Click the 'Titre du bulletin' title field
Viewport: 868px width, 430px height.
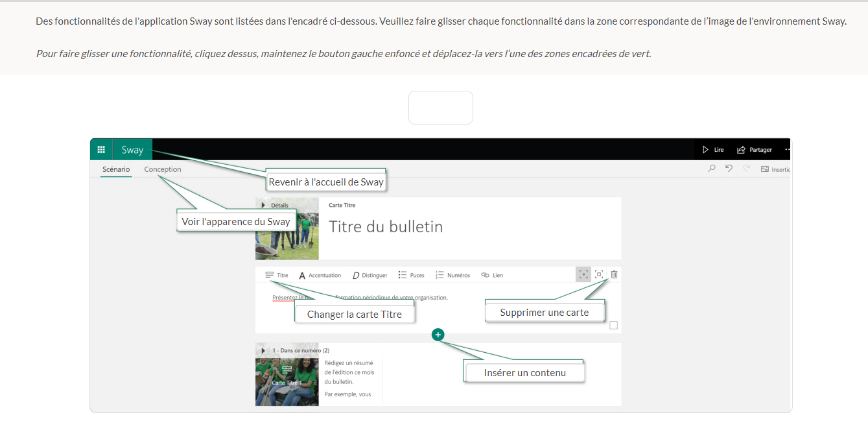[x=386, y=227]
